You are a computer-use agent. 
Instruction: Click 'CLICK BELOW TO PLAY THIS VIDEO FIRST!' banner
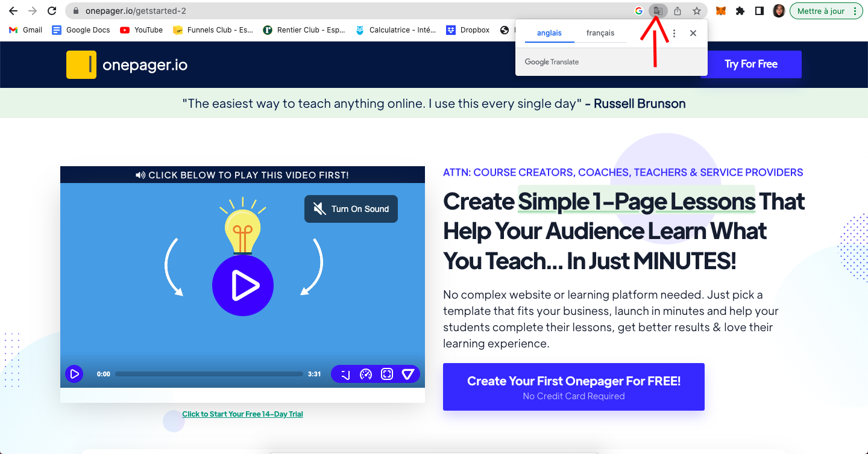tap(242, 175)
